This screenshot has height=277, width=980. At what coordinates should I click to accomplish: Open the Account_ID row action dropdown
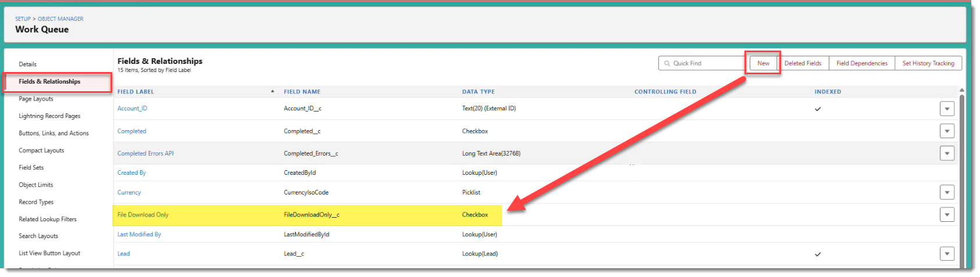(x=946, y=109)
